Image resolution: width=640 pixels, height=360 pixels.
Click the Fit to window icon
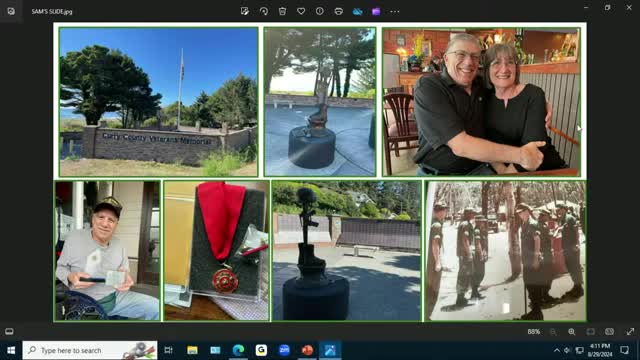pos(591,332)
